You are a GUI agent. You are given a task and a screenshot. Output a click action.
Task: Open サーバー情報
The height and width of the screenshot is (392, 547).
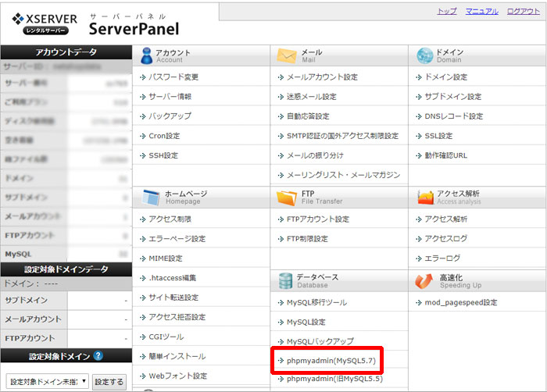tap(170, 97)
